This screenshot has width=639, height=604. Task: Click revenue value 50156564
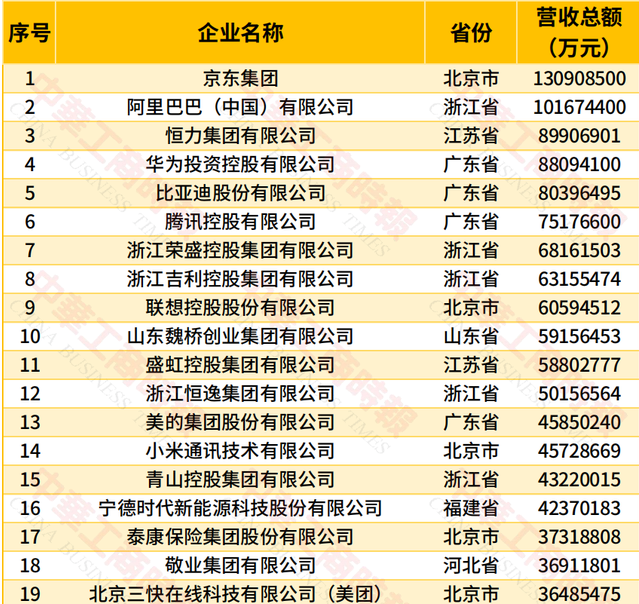coord(580,394)
